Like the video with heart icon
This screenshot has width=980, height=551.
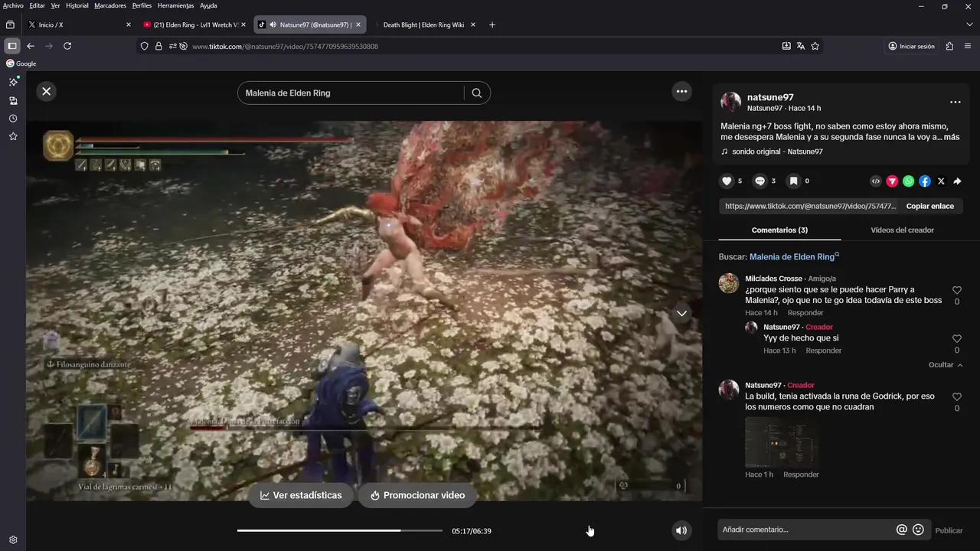tap(727, 181)
